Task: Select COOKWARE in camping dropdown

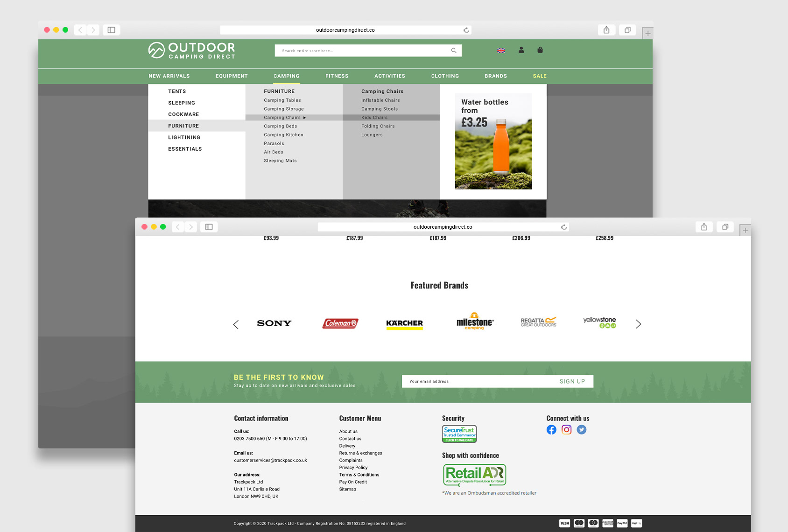Action: click(183, 114)
